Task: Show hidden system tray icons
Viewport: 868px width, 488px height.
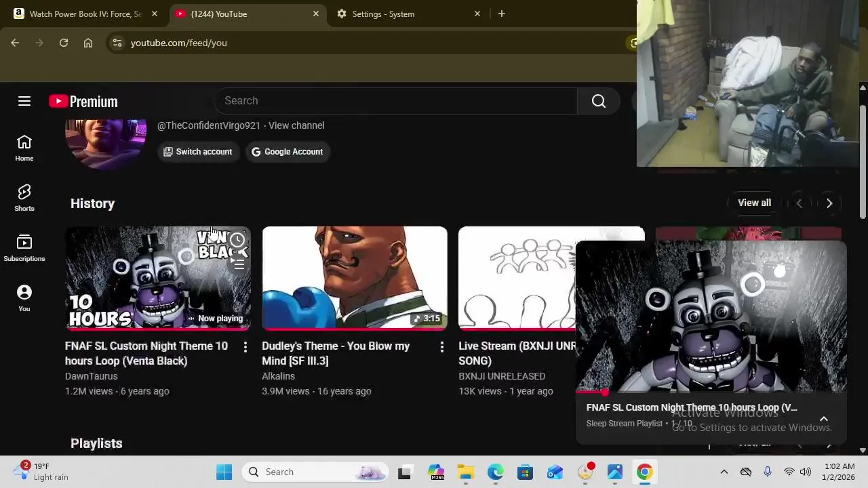Action: click(724, 472)
